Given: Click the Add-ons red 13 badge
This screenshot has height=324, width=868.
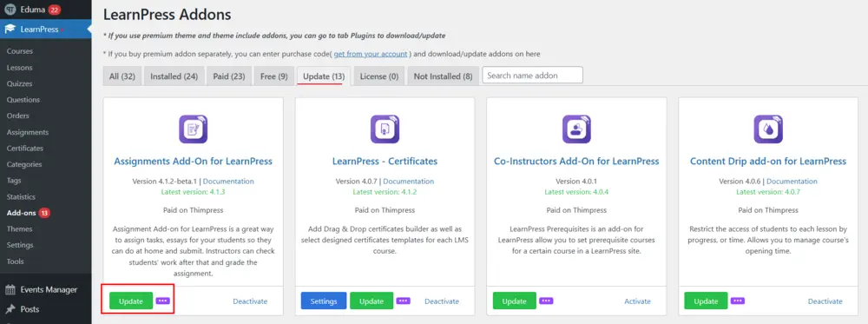Looking at the screenshot, I should click(x=44, y=213).
